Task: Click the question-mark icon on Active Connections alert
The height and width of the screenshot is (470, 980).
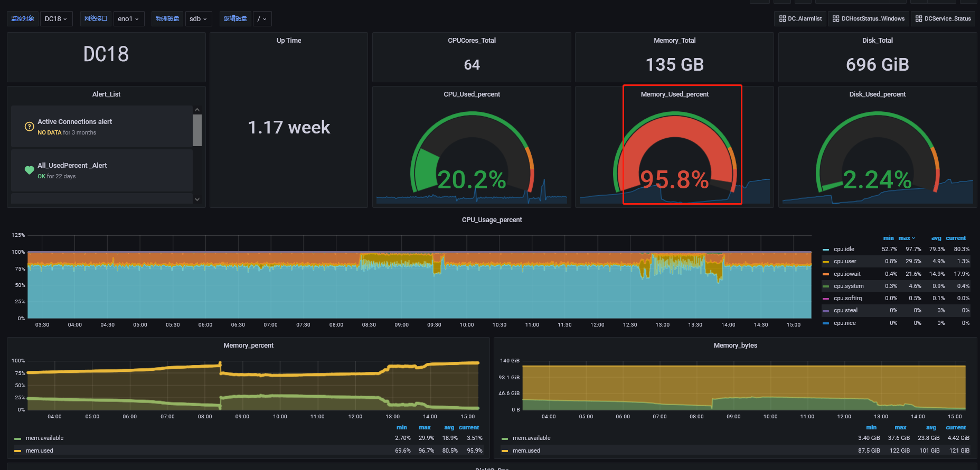Action: point(30,127)
